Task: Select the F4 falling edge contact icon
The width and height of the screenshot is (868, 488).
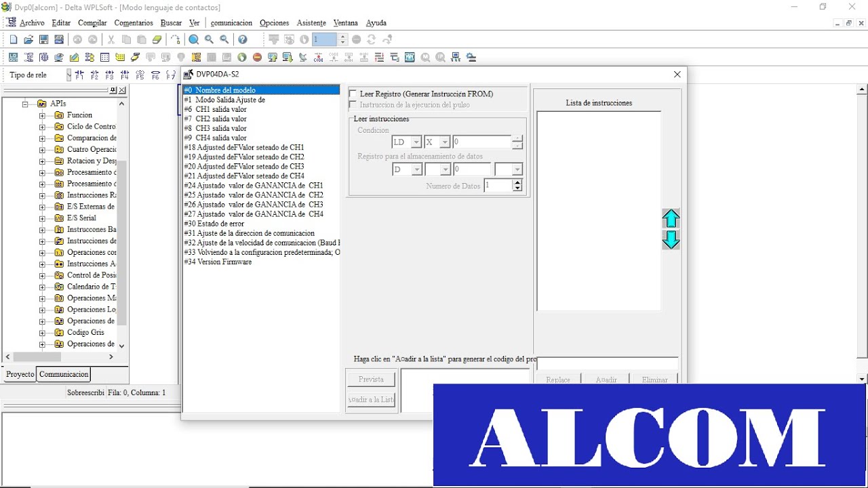Action: tap(124, 75)
